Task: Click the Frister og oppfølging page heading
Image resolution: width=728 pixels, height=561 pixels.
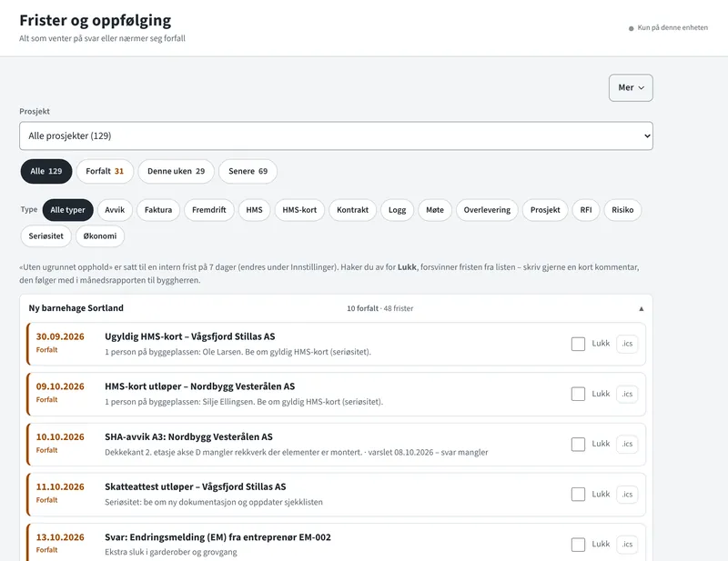Action: click(x=96, y=20)
